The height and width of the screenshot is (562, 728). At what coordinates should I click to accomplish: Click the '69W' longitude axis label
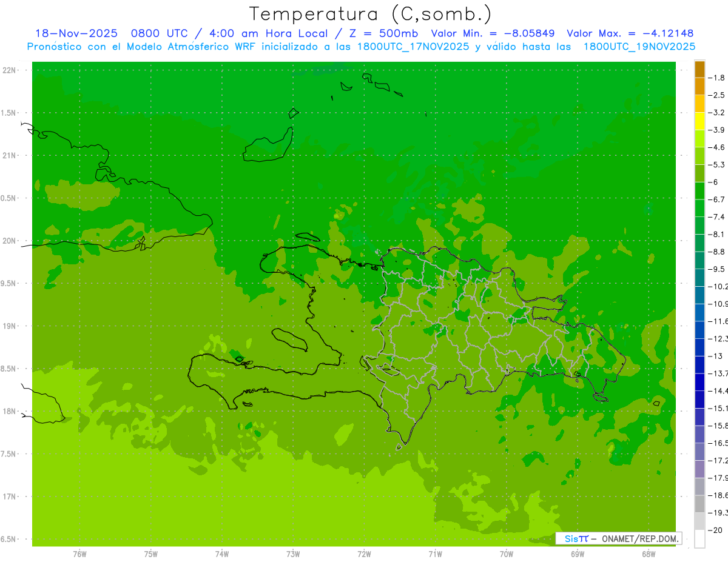pos(578,554)
